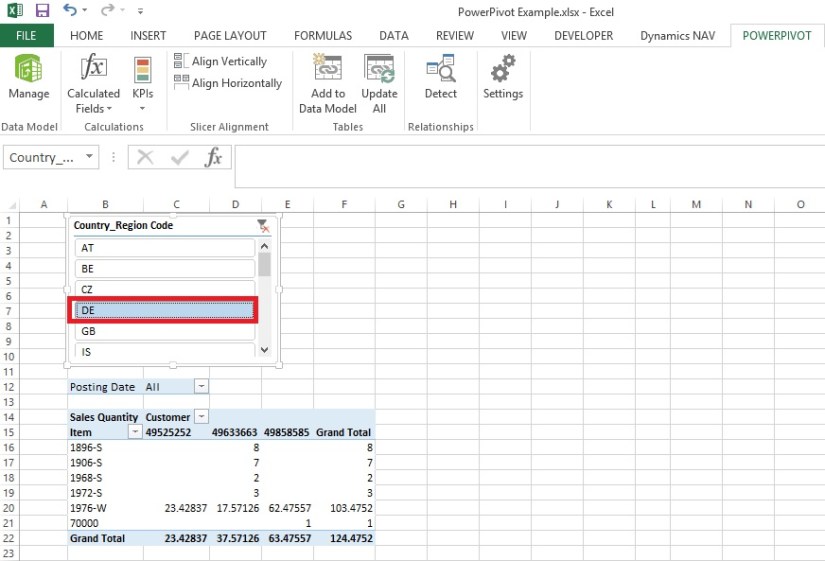Open the Dynamics NAV tab
Image resolution: width=825 pixels, height=561 pixels.
678,36
